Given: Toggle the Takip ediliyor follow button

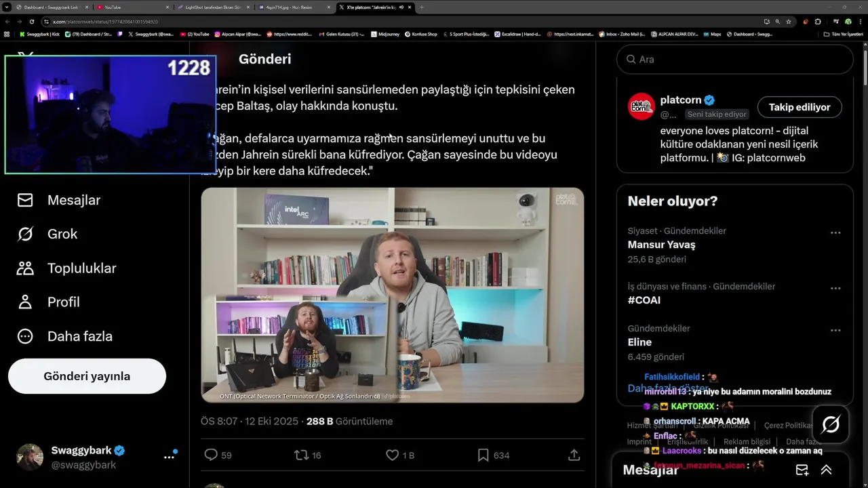Looking at the screenshot, I should pyautogui.click(x=800, y=107).
